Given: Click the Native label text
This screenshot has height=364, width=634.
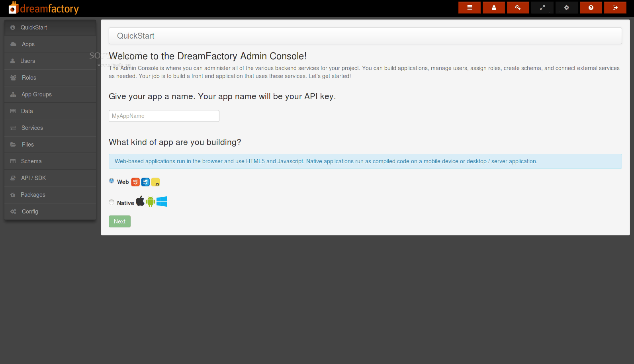Looking at the screenshot, I should click(x=125, y=203).
